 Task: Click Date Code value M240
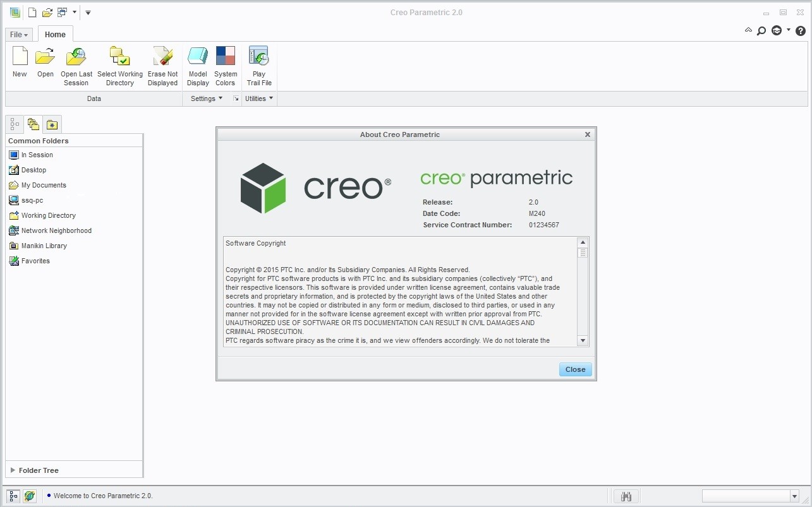[537, 213]
